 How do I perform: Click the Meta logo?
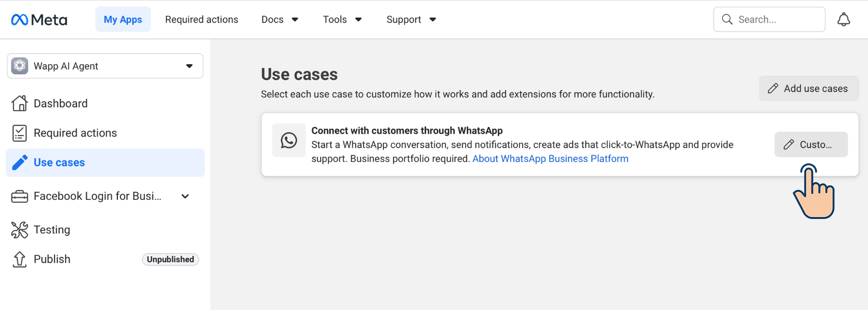point(39,20)
